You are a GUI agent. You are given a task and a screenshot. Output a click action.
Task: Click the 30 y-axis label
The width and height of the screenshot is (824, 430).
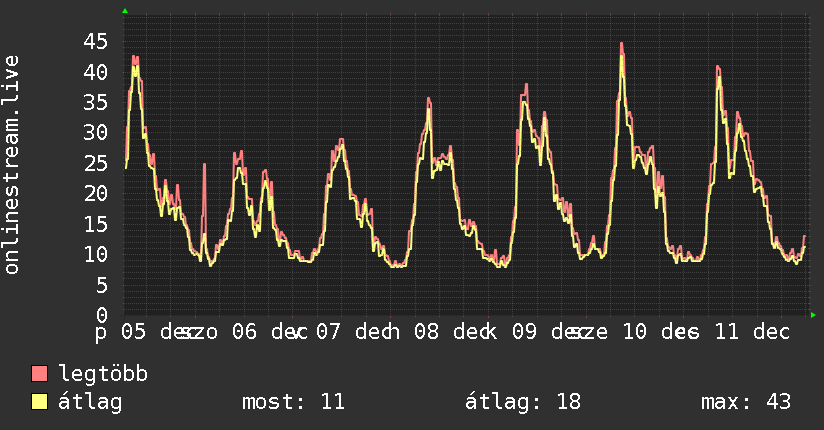[95, 132]
